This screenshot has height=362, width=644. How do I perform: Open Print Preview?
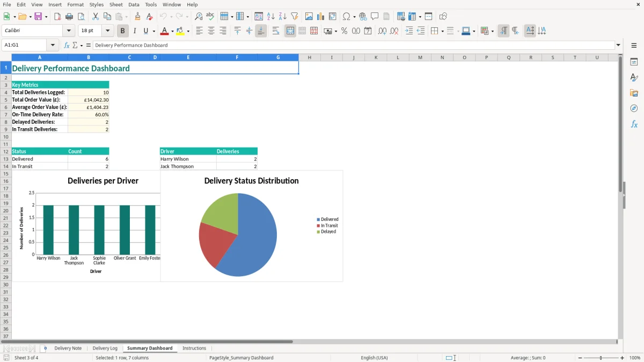coord(81,17)
